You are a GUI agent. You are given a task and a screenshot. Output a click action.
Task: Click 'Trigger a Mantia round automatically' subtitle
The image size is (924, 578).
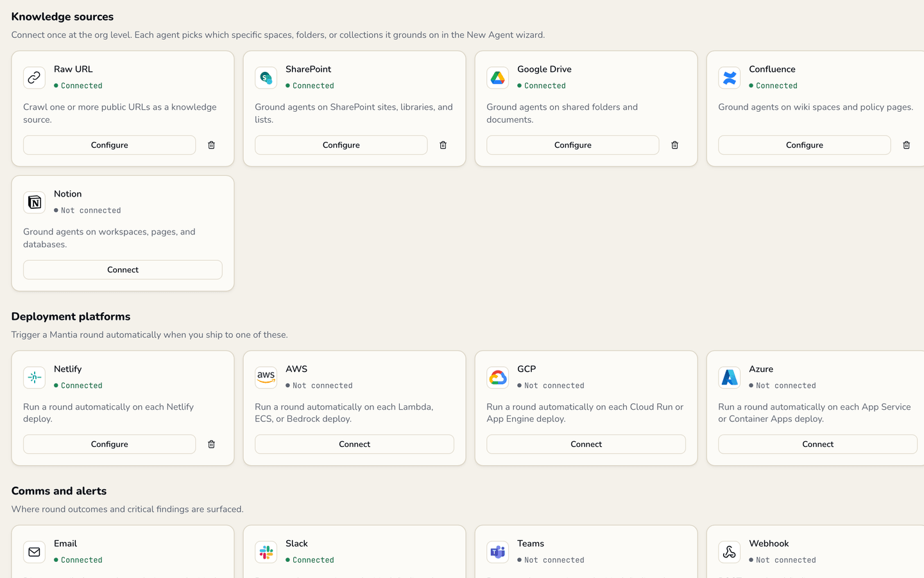coord(150,335)
